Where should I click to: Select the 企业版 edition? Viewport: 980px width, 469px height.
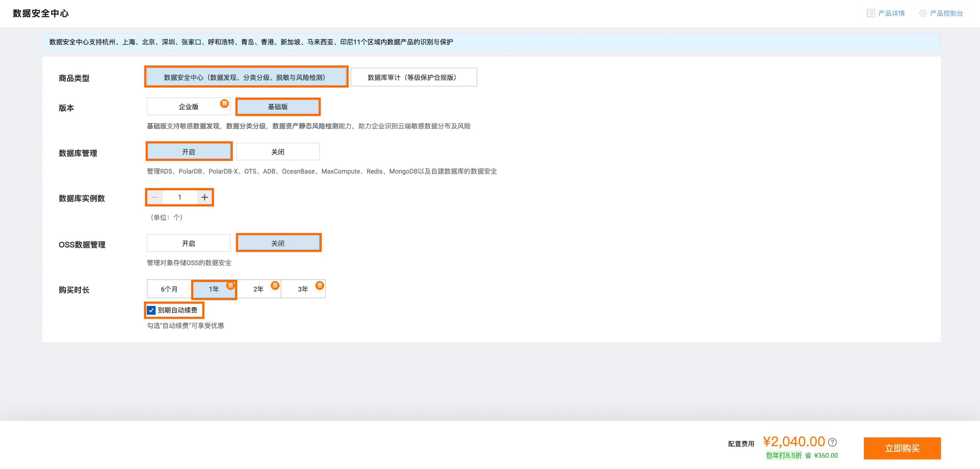pos(189,106)
